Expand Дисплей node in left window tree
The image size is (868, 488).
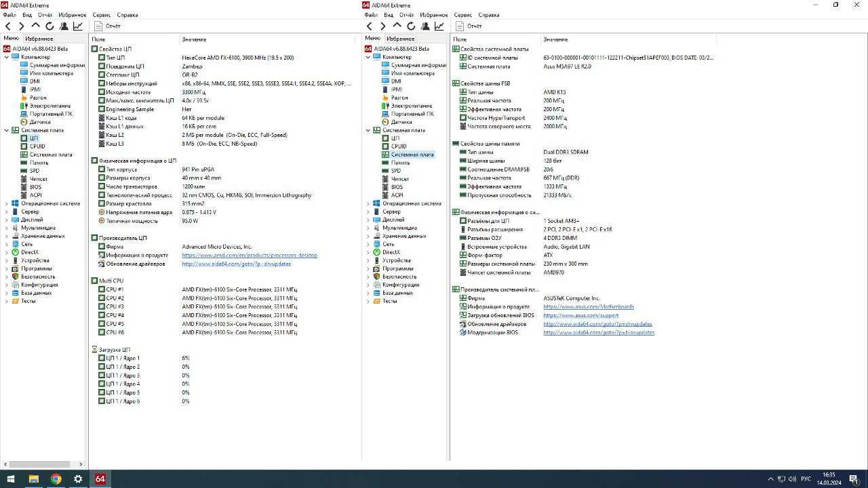point(7,220)
